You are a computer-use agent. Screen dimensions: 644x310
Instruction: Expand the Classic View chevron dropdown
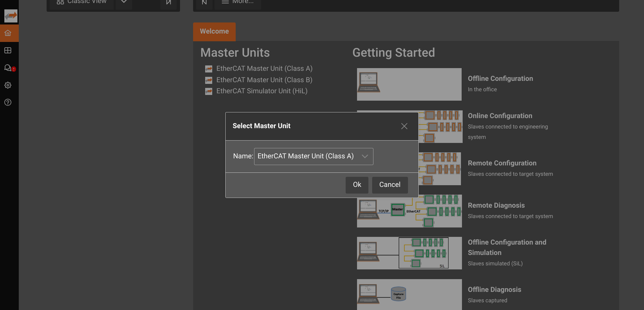coord(123,2)
